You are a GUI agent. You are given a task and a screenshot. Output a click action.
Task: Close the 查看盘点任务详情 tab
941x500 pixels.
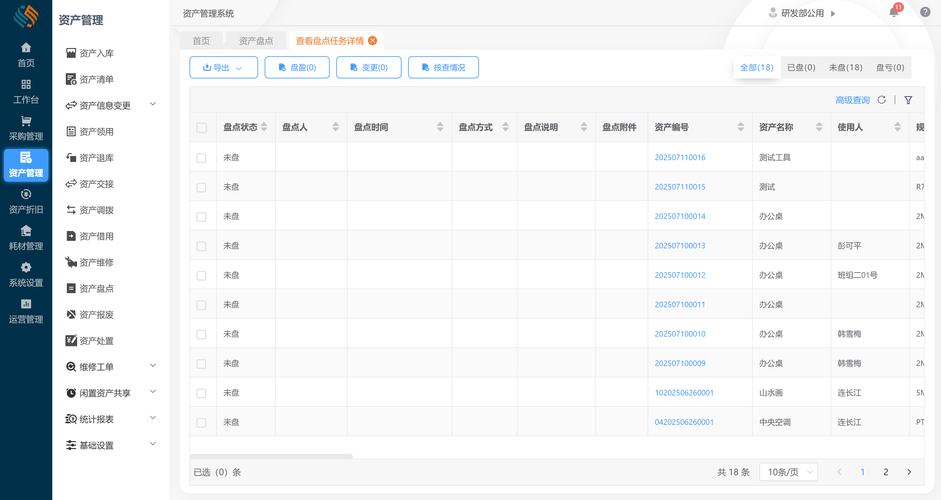click(373, 40)
